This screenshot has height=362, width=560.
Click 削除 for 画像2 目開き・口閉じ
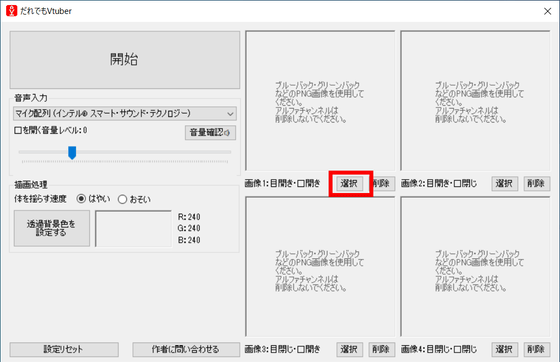pos(536,183)
